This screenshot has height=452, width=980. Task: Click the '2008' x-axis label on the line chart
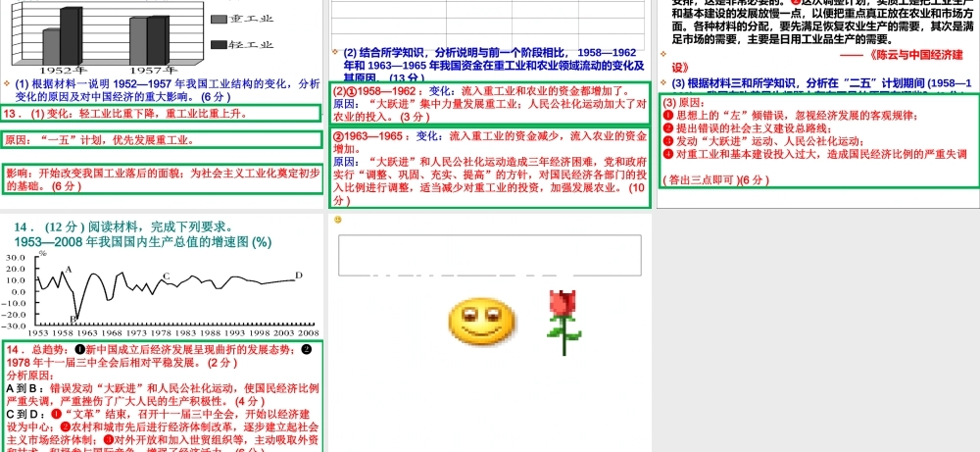310,333
